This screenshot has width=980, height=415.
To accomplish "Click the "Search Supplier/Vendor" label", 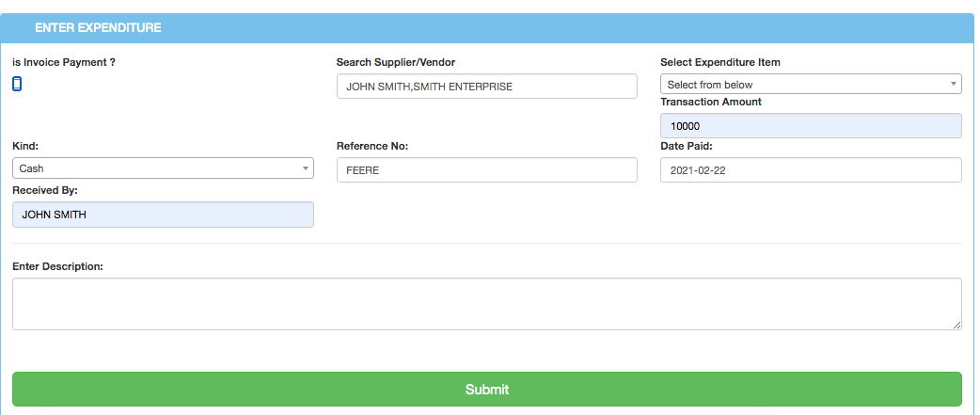I will (395, 62).
